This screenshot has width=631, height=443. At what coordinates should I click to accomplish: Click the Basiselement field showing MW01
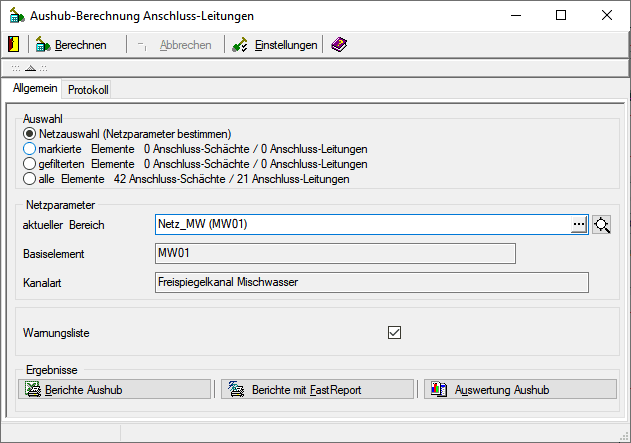pos(335,253)
